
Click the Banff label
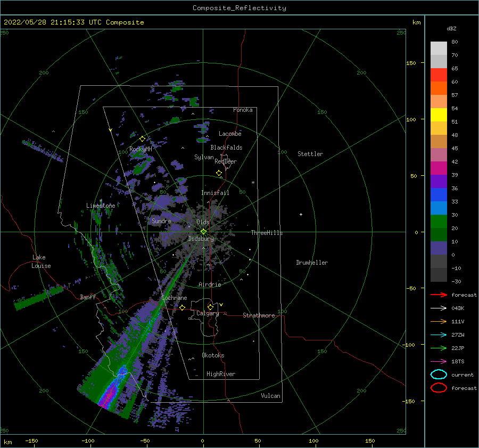(x=88, y=297)
